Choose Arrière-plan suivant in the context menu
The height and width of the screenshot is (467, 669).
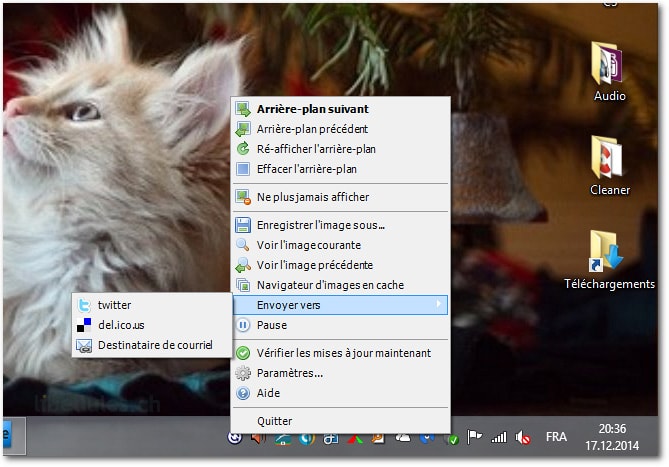[340, 109]
